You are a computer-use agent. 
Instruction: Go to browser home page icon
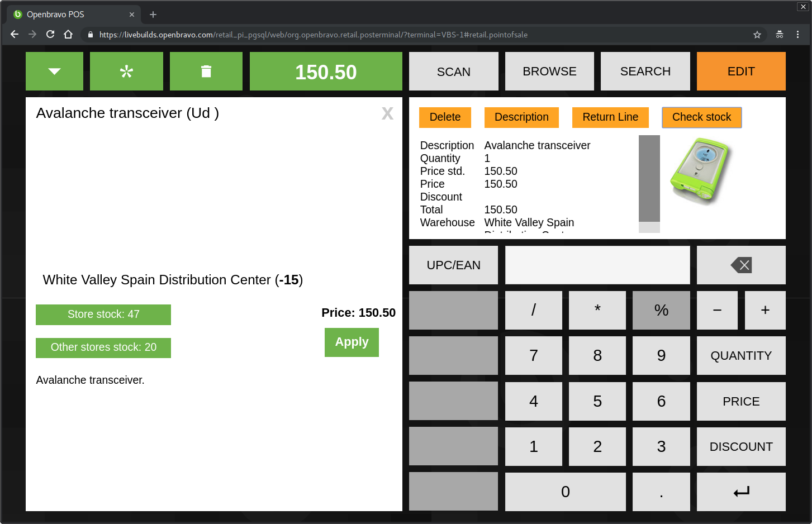68,35
